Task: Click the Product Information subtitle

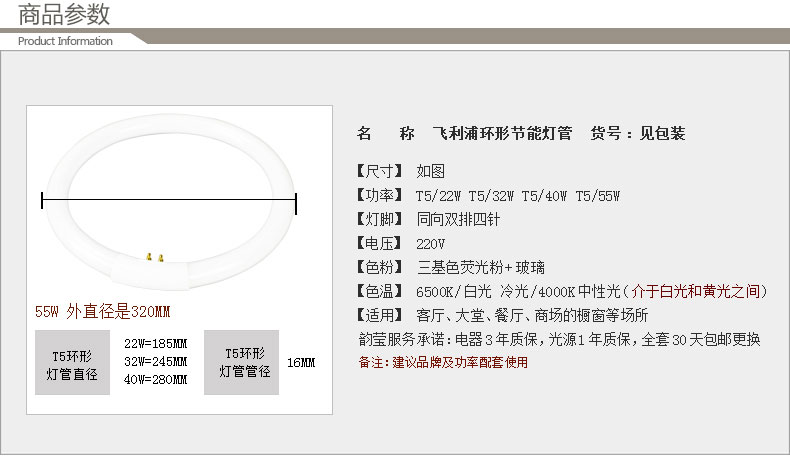Action: (x=65, y=41)
